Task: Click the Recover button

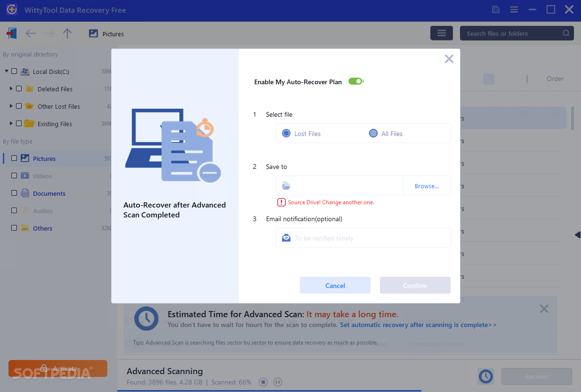Action: (537, 376)
